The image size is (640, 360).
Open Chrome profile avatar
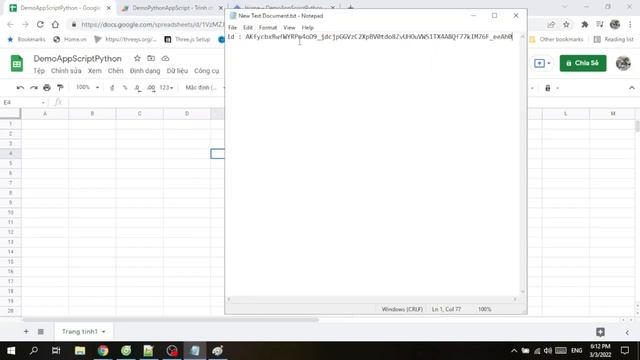(x=615, y=24)
